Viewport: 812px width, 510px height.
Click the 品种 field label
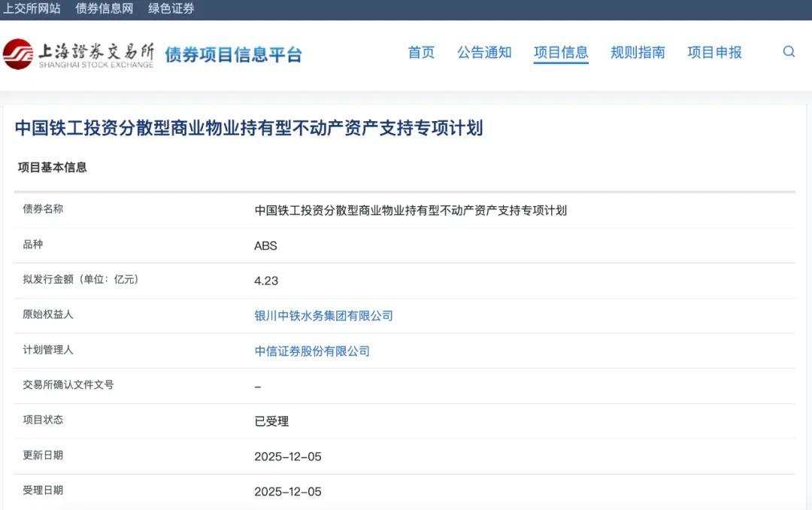[x=32, y=244]
